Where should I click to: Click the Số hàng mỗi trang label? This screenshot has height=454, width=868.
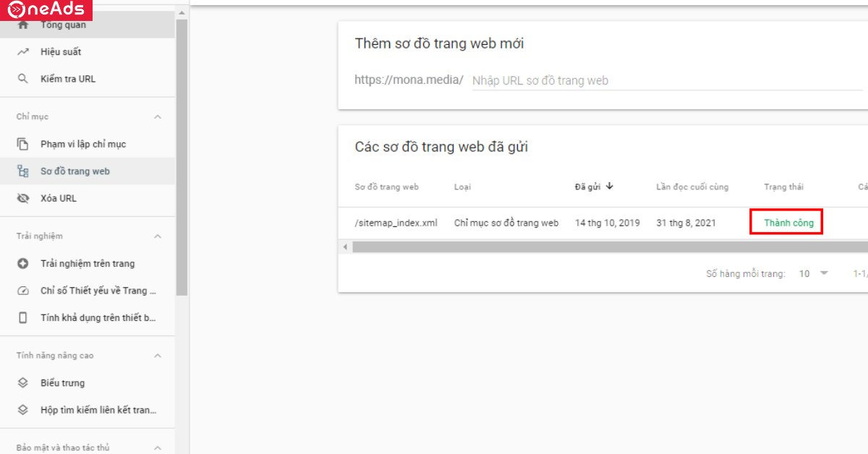pos(746,274)
